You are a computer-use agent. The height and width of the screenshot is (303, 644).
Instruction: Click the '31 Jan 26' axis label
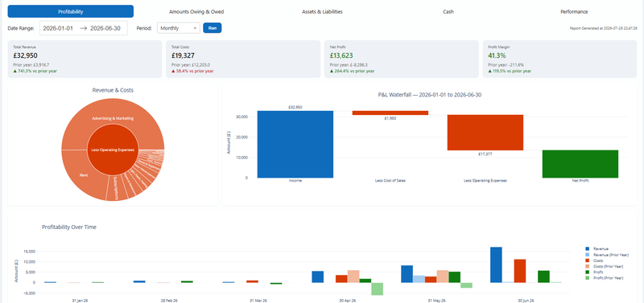80,301
